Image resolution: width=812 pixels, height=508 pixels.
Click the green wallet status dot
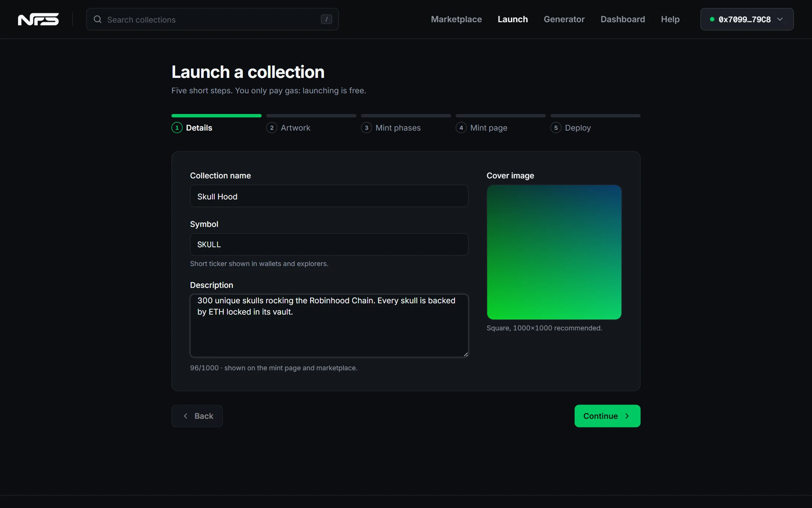(x=712, y=19)
